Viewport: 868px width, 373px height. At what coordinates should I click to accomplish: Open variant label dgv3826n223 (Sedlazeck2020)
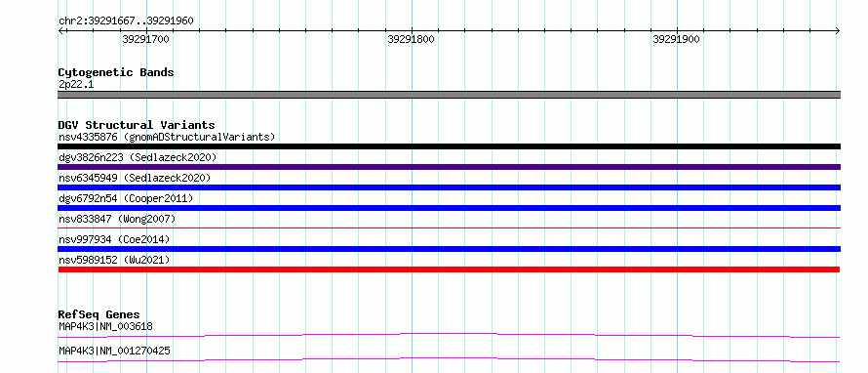(138, 157)
